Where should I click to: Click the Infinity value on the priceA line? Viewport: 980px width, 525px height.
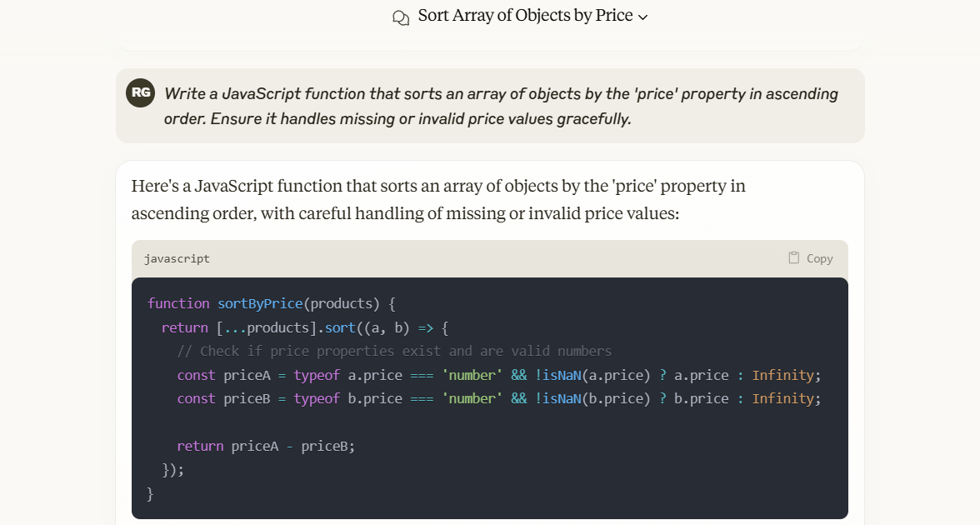[x=782, y=375]
